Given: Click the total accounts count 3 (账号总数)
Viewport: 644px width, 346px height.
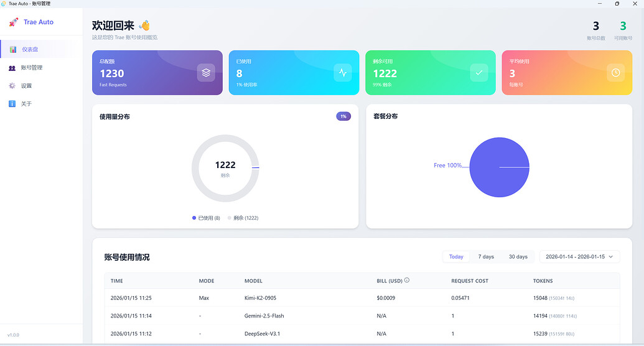Looking at the screenshot, I should [596, 26].
